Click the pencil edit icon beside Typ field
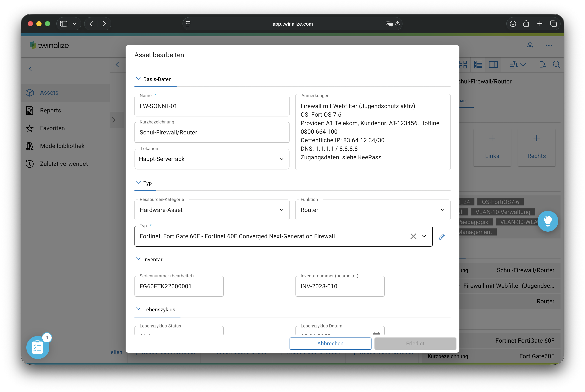585x392 pixels. 442,236
